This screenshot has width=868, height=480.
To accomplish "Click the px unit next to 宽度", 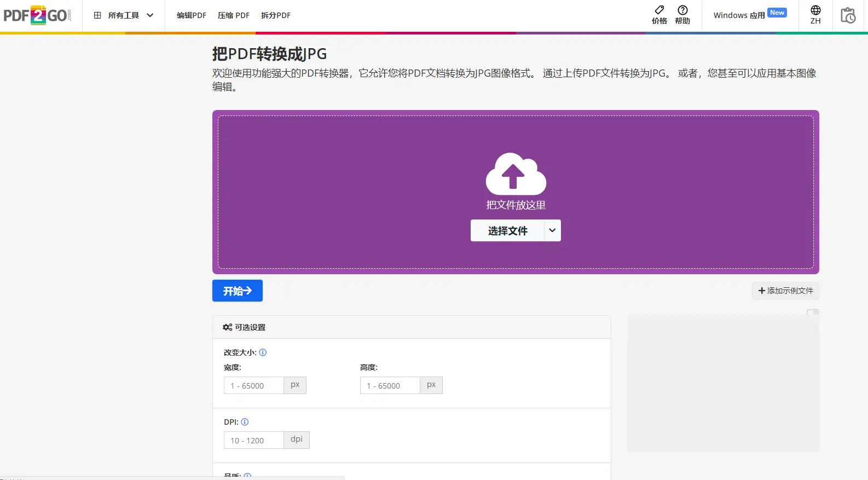I will pos(295,385).
